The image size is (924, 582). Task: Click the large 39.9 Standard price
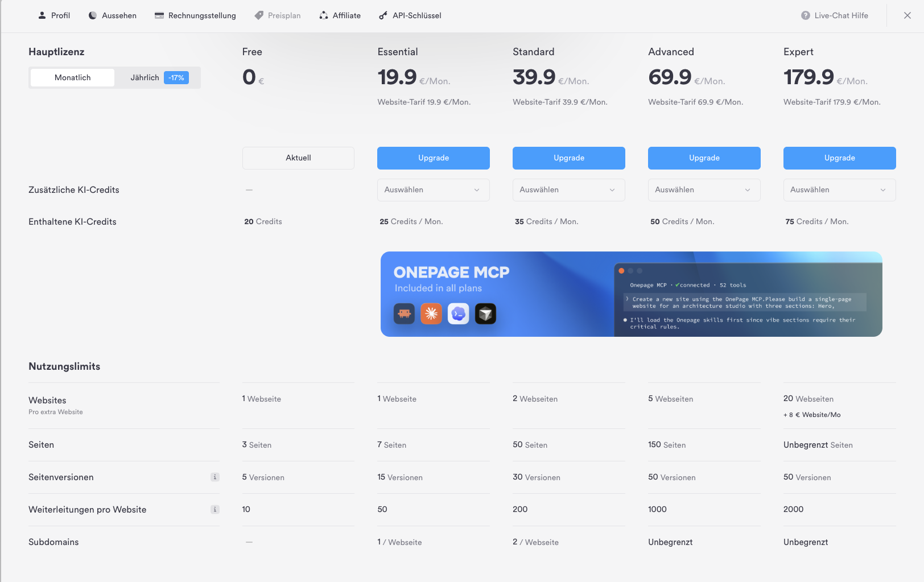pyautogui.click(x=534, y=77)
